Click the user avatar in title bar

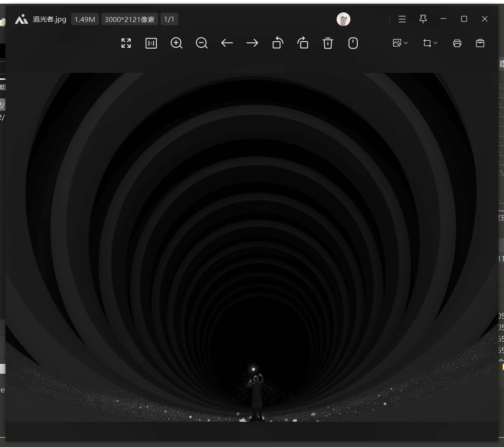343,19
